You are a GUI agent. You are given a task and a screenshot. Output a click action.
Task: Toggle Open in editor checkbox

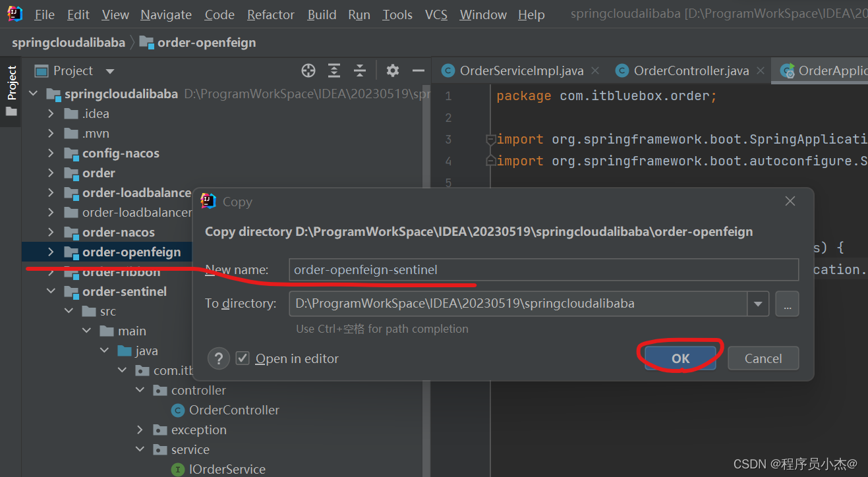[x=243, y=358]
